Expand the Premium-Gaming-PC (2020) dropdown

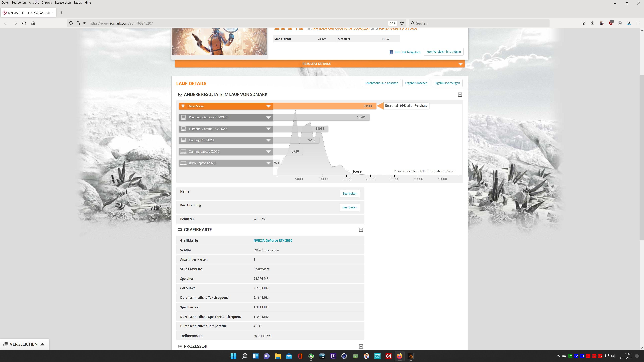click(268, 117)
